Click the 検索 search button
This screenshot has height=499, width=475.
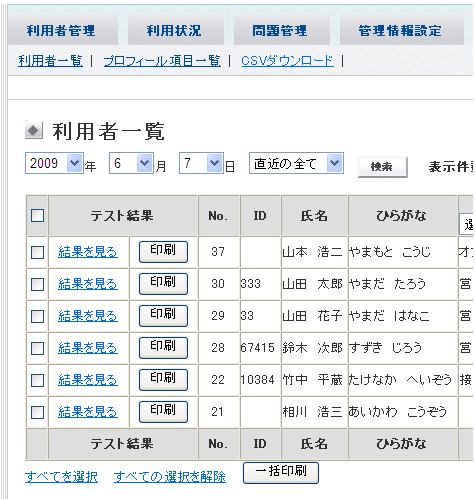tap(382, 167)
